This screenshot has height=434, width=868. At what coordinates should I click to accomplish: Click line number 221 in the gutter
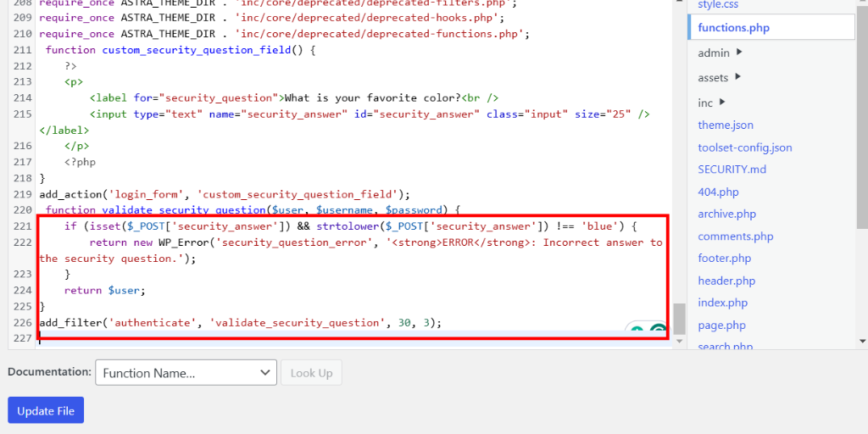tap(21, 226)
